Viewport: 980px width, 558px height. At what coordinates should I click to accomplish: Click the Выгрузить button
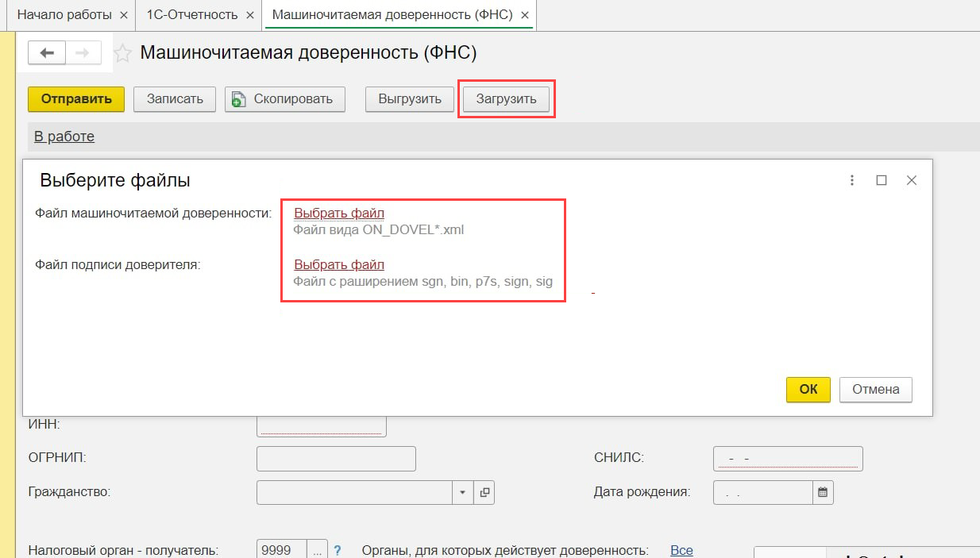(x=409, y=99)
